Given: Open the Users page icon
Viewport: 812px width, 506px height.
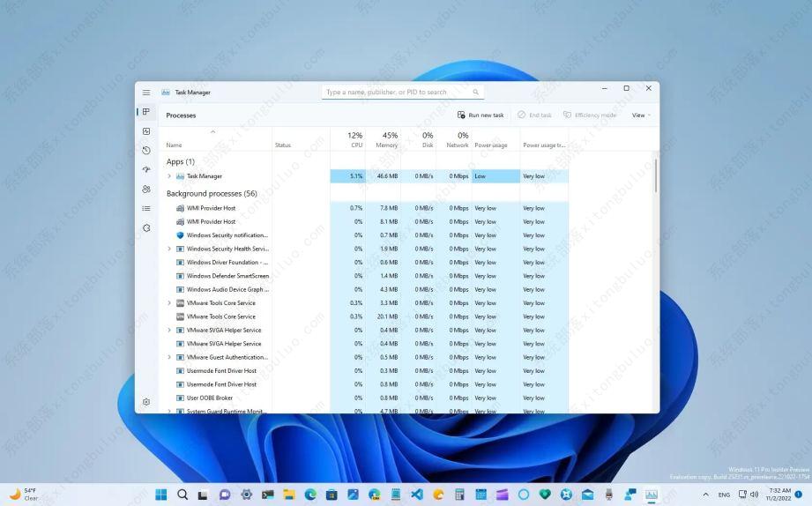Looking at the screenshot, I should pyautogui.click(x=146, y=189).
